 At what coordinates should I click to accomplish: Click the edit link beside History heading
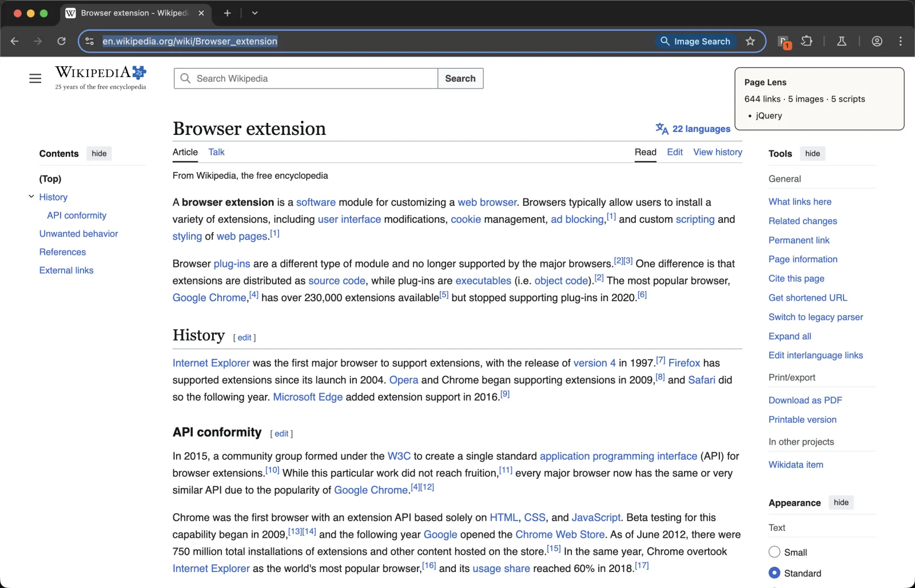(245, 338)
